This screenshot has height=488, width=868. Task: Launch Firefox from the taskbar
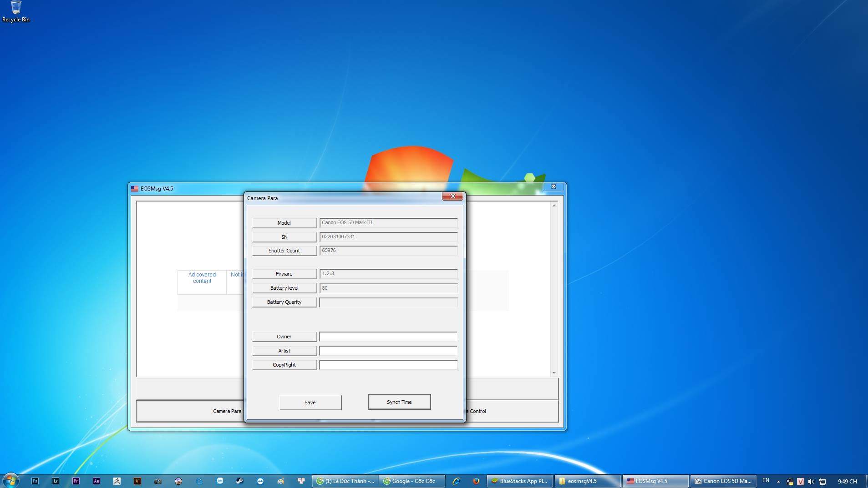[x=476, y=481]
